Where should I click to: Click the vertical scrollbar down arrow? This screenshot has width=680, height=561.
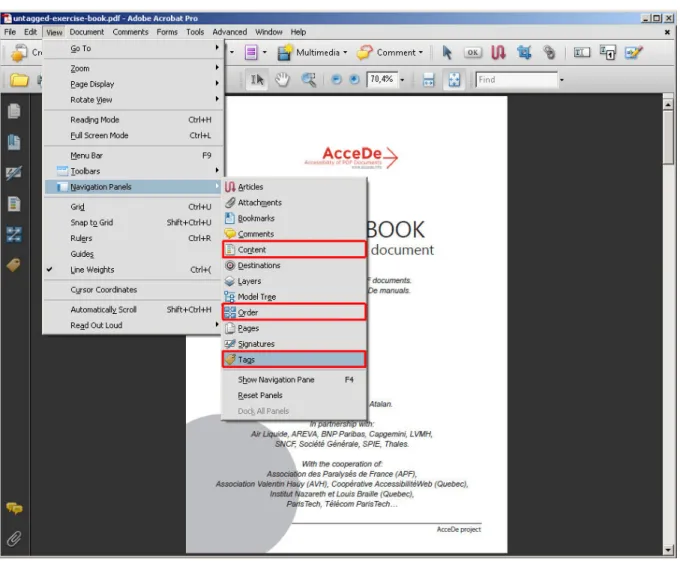(668, 550)
